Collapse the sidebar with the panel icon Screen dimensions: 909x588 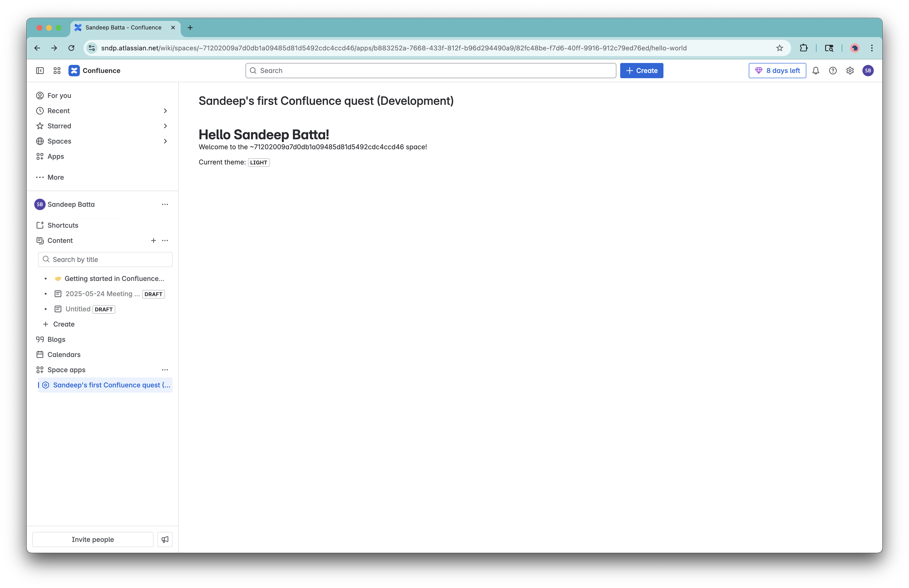coord(40,71)
